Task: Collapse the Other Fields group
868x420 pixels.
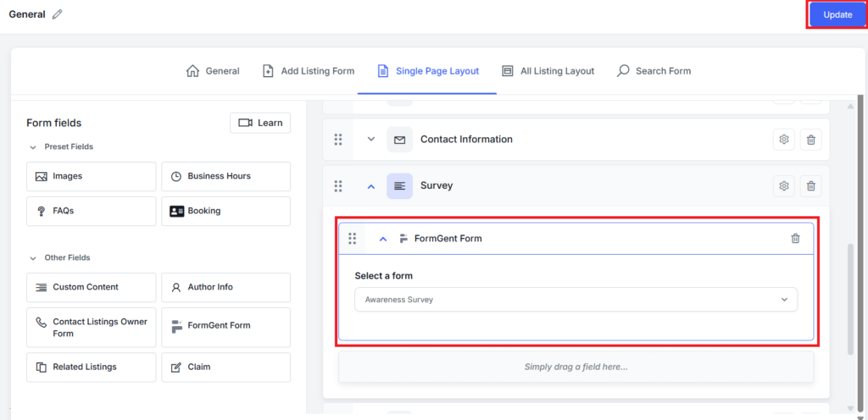Action: click(x=33, y=257)
